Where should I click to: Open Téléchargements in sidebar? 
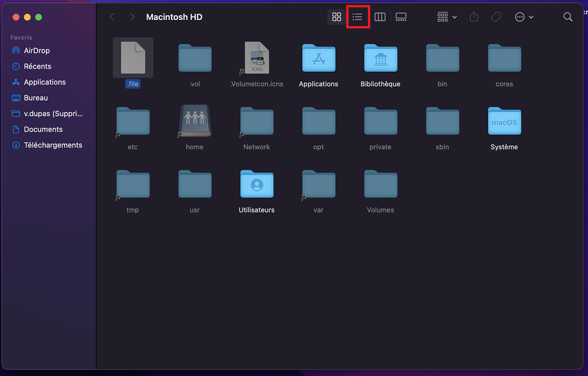click(53, 145)
